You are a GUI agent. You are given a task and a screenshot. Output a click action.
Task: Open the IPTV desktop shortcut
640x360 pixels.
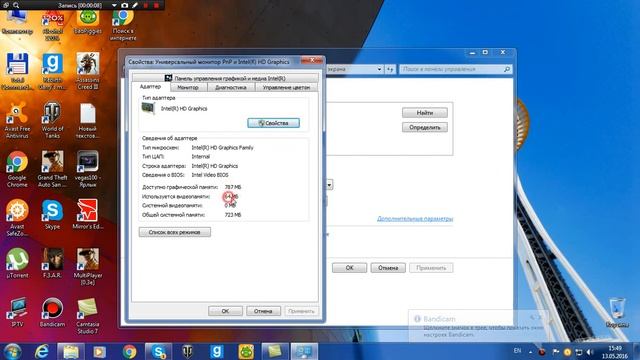[17, 312]
